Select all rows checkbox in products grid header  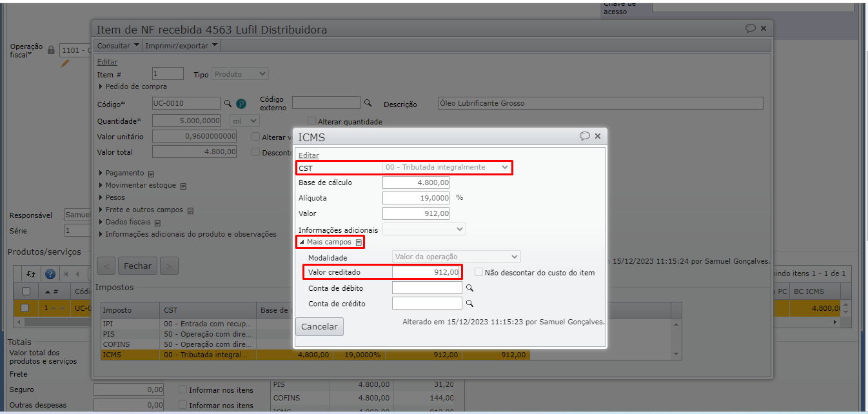point(26,291)
